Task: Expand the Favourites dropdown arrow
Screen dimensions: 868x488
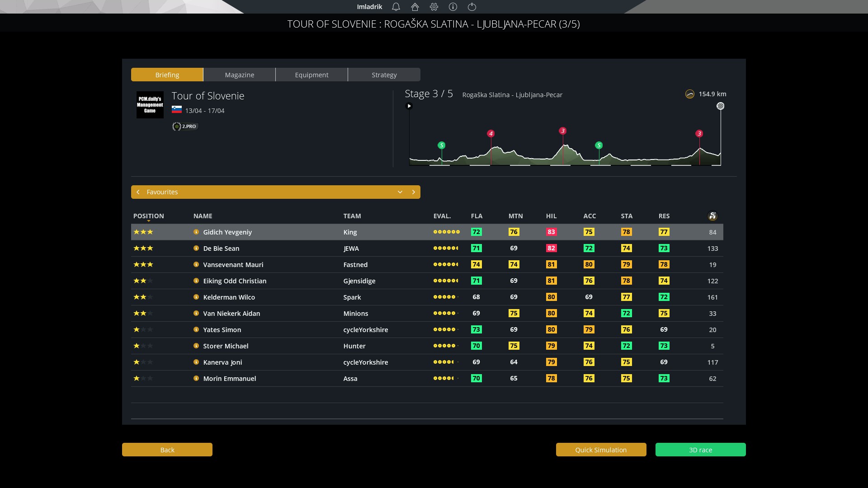Action: pyautogui.click(x=400, y=192)
